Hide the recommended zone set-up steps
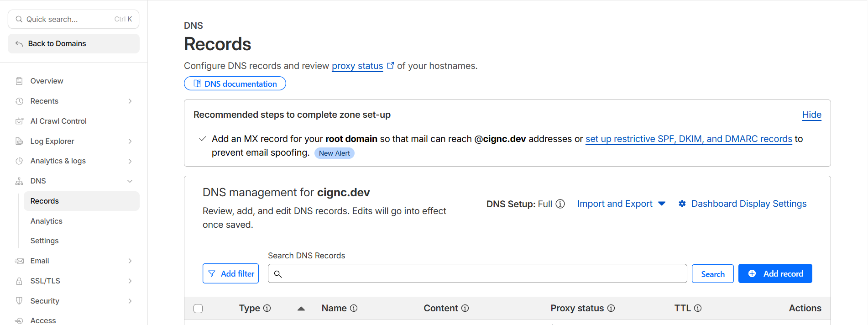This screenshot has height=325, width=868. pyautogui.click(x=811, y=115)
